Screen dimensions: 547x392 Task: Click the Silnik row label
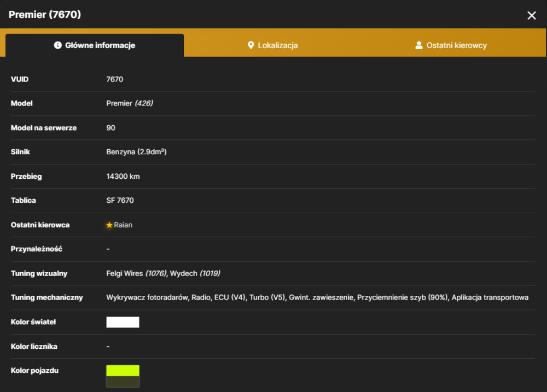20,151
